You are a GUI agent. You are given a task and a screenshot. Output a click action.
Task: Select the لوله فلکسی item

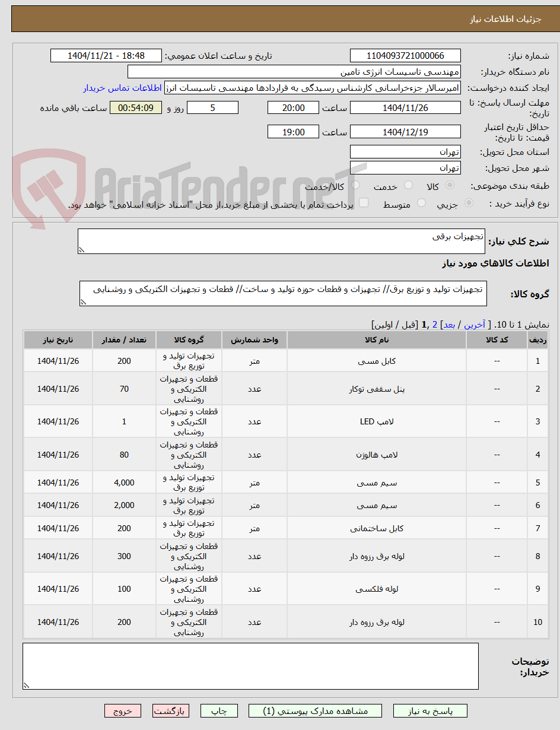[377, 589]
